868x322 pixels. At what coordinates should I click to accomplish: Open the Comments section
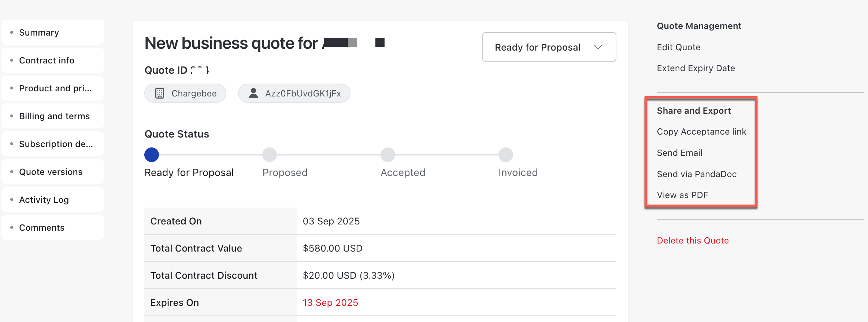[x=42, y=228]
